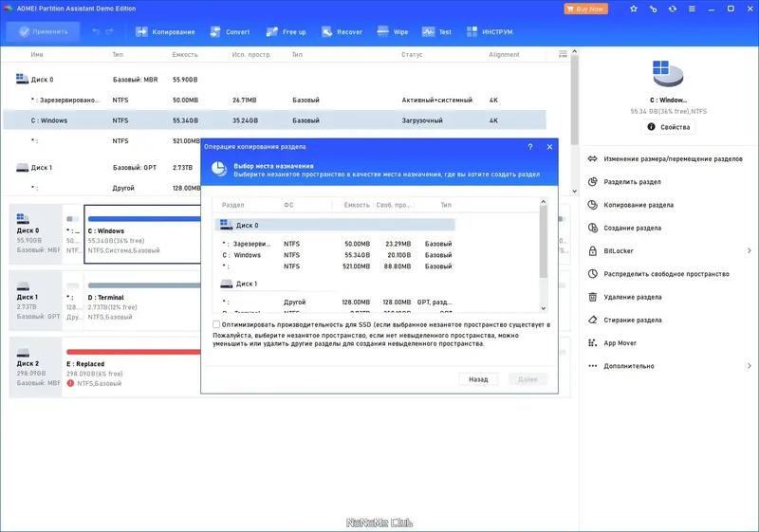
Task: Click the refresh icon in title bar
Action: coord(673,9)
